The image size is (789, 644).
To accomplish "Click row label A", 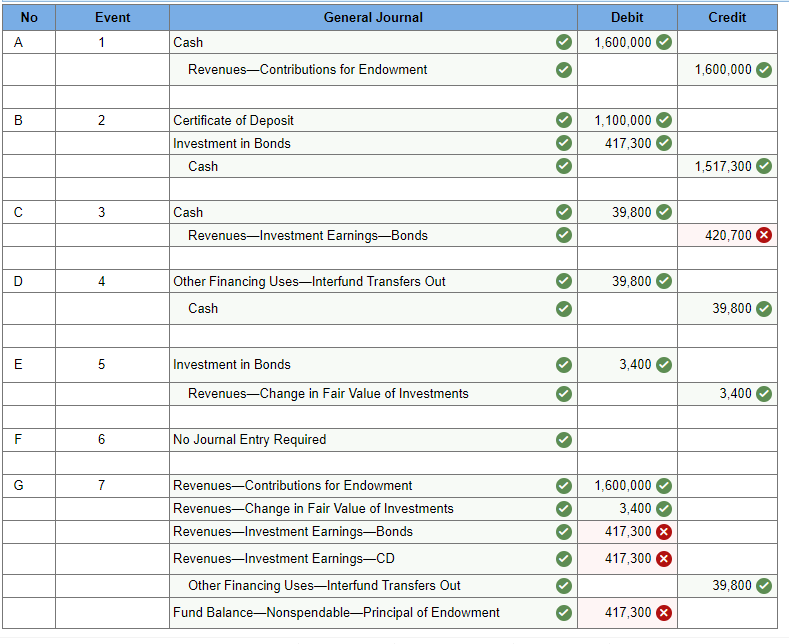I will (x=18, y=42).
